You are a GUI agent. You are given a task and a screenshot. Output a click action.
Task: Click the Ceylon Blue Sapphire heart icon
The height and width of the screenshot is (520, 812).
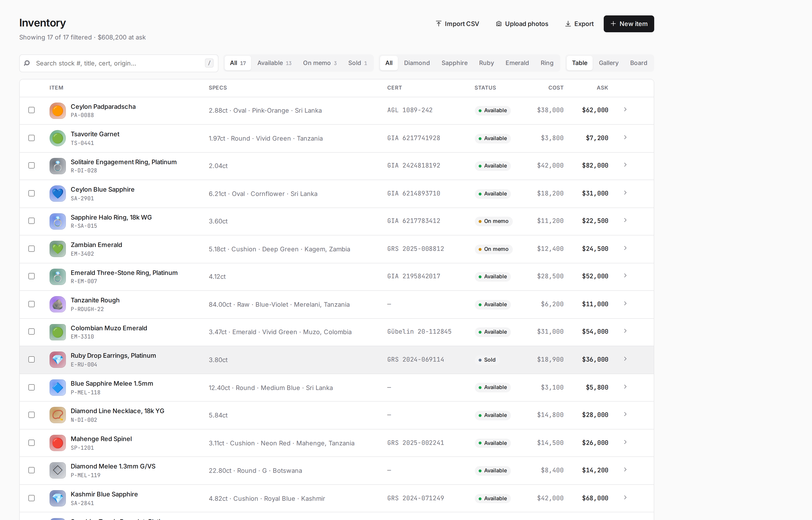coord(58,194)
